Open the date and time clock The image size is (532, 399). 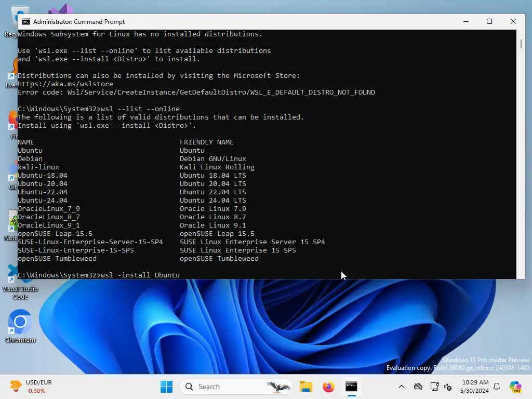click(475, 387)
